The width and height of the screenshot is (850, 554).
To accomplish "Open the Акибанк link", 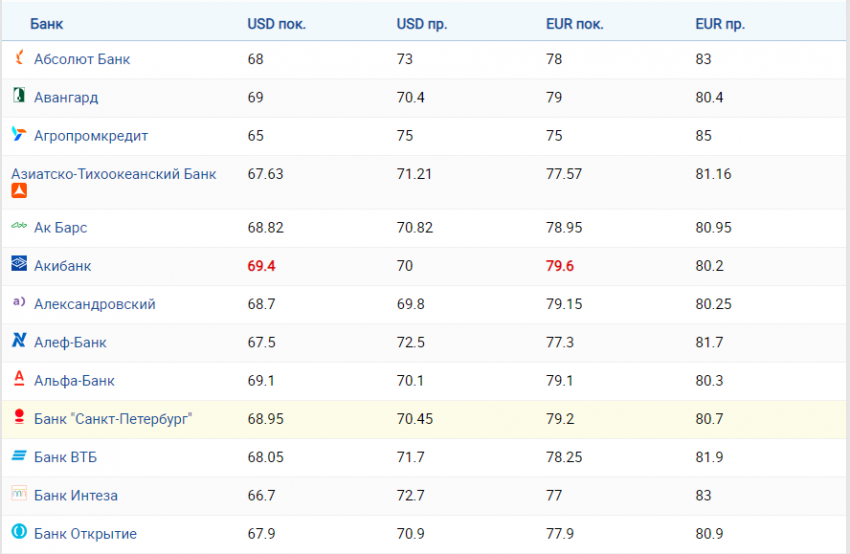I will (x=62, y=266).
